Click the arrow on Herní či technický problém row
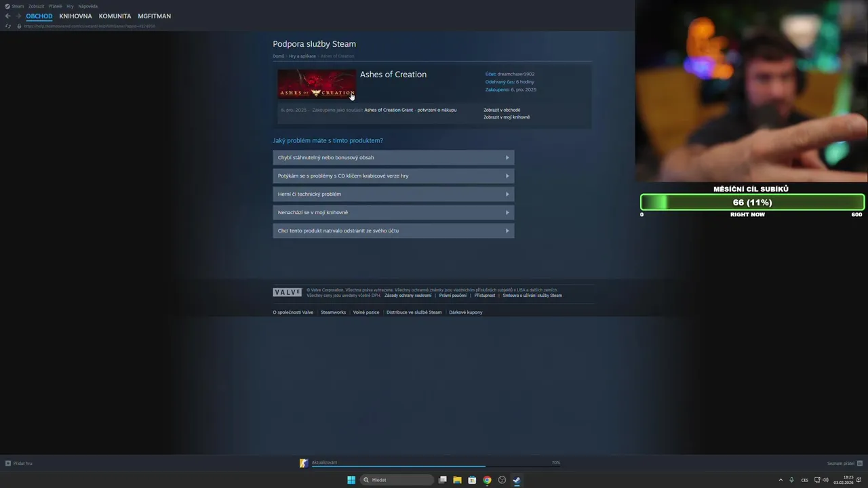The image size is (868, 488). 507,194
